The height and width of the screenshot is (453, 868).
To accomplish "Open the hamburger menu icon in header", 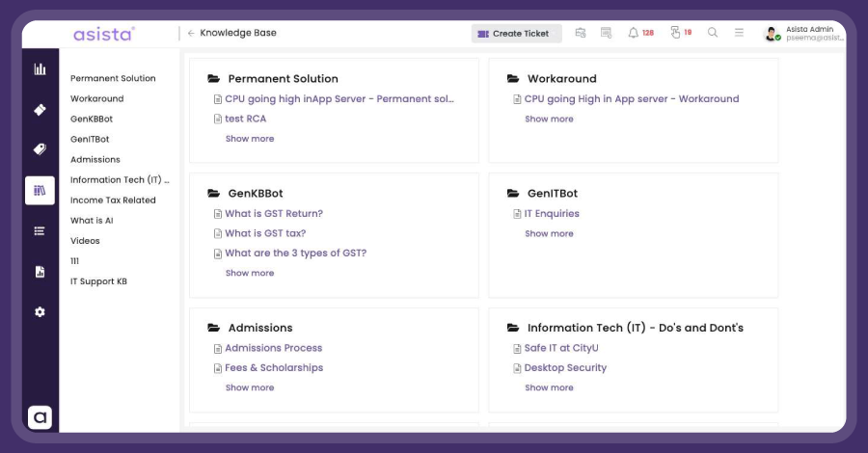I will pos(739,33).
